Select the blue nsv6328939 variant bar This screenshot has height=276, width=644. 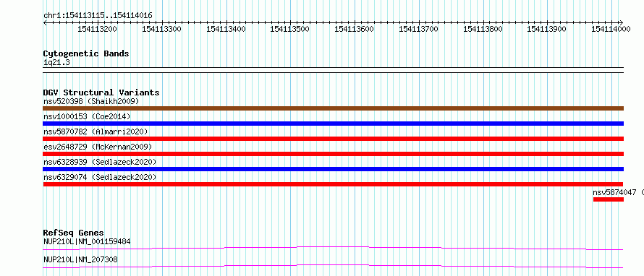334,169
